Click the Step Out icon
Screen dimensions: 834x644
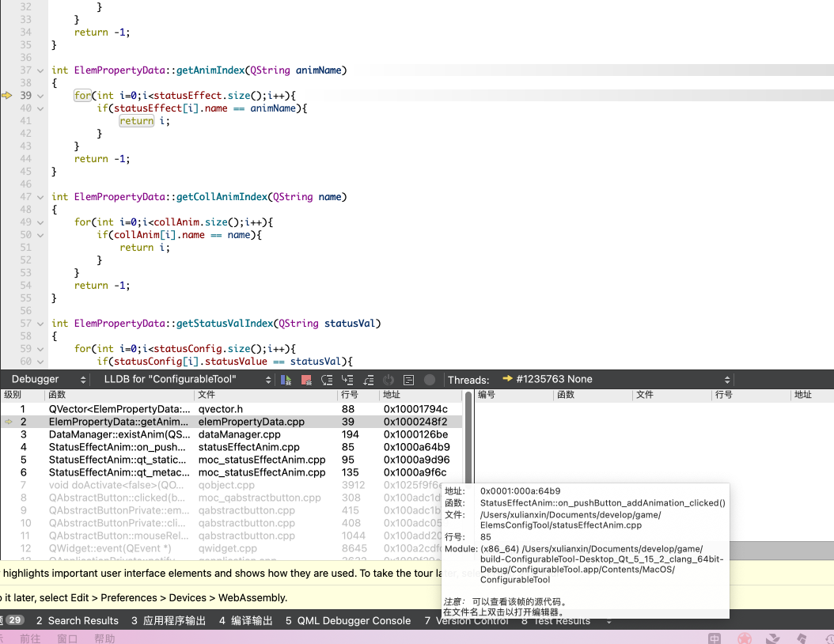(x=368, y=380)
